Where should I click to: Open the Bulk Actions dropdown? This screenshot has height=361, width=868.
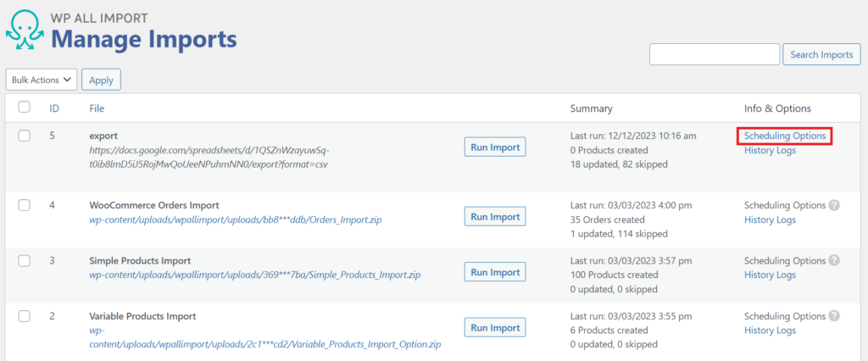tap(41, 80)
